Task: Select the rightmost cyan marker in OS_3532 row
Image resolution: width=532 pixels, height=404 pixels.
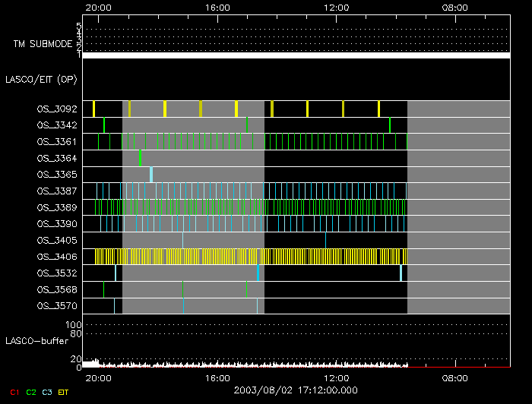Action: coord(401,273)
